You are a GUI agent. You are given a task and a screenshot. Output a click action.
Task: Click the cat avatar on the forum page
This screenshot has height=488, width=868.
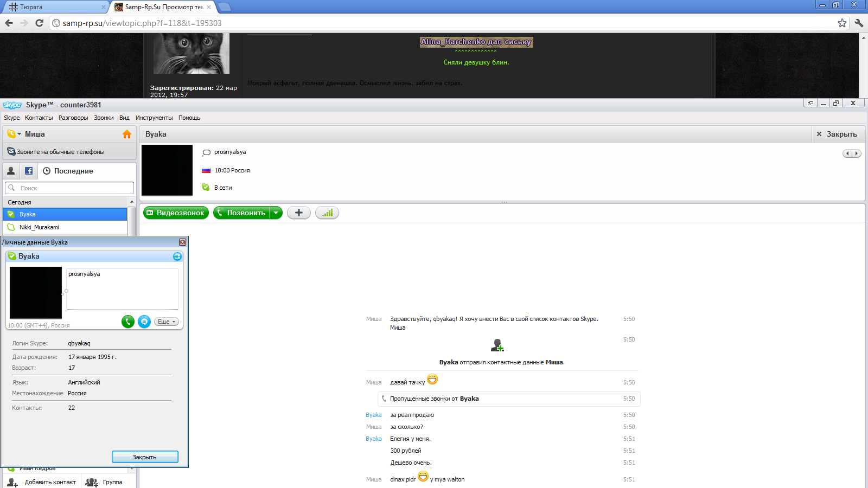click(192, 53)
